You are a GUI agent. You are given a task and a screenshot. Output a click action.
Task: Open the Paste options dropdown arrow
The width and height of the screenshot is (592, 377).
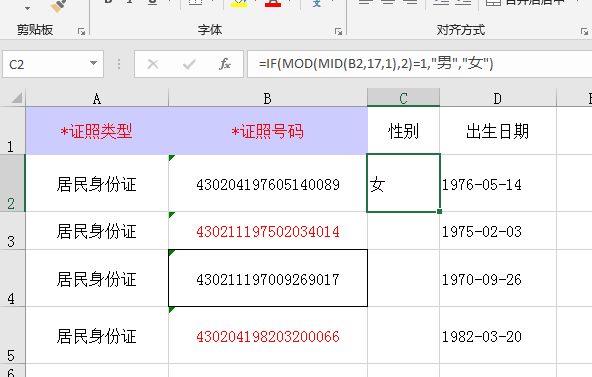coord(27,8)
